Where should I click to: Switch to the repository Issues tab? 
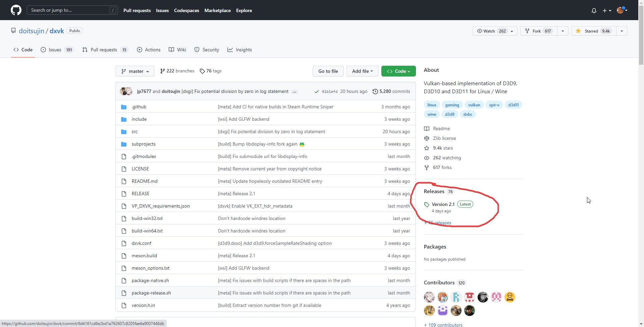(57, 50)
